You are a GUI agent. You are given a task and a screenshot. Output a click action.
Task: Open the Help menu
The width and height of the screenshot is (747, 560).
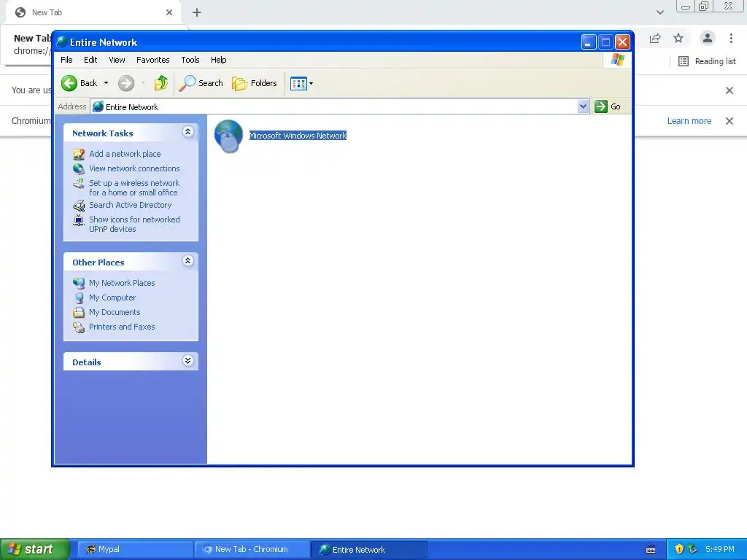[x=219, y=60]
